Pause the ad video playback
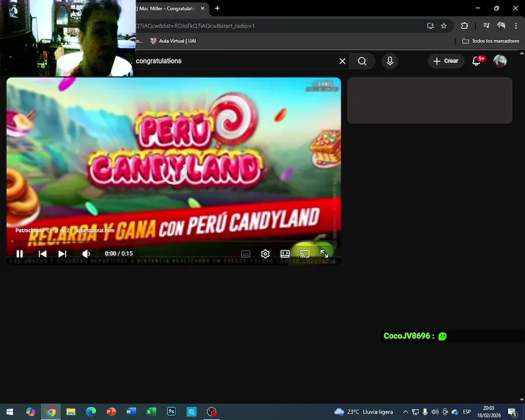This screenshot has width=525, height=420. [x=20, y=254]
